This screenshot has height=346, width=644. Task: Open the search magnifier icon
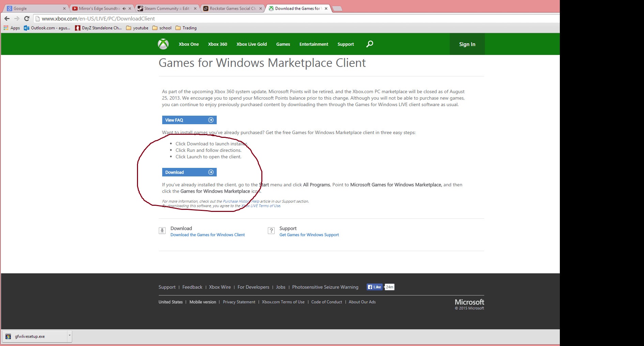[x=370, y=44]
